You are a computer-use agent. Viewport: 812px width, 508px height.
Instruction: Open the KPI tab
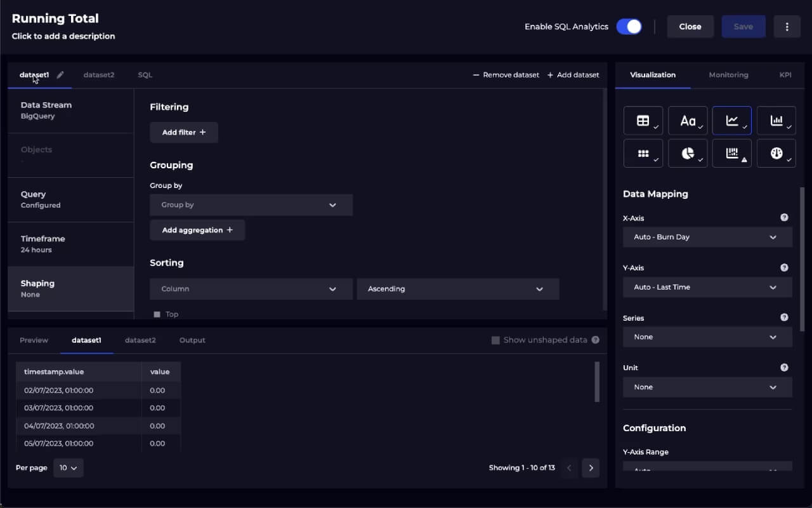[x=785, y=75]
